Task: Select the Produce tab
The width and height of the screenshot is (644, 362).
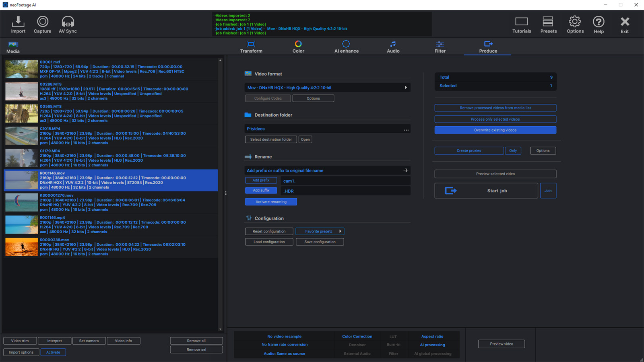Action: click(488, 47)
